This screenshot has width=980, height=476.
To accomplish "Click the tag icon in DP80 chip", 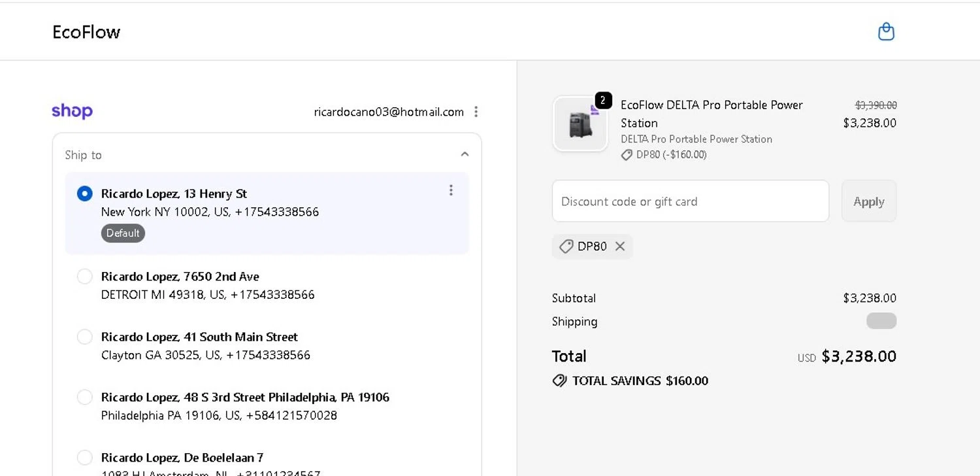I will click(566, 246).
